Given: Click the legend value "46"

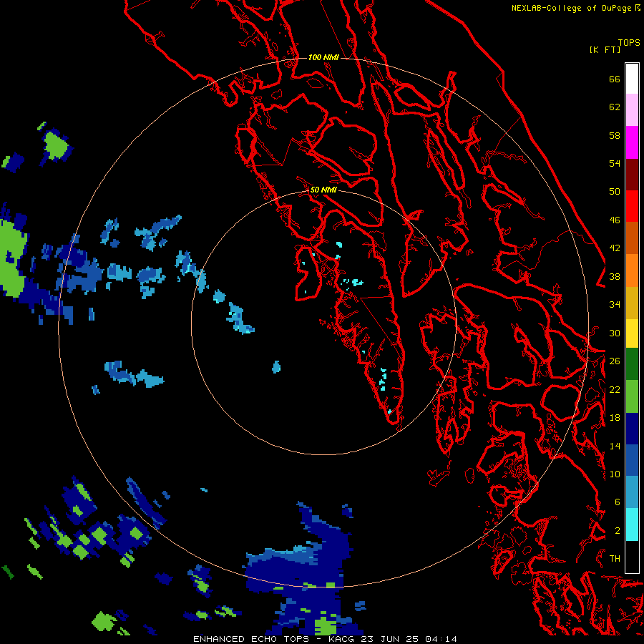Looking at the screenshot, I should coord(615,220).
